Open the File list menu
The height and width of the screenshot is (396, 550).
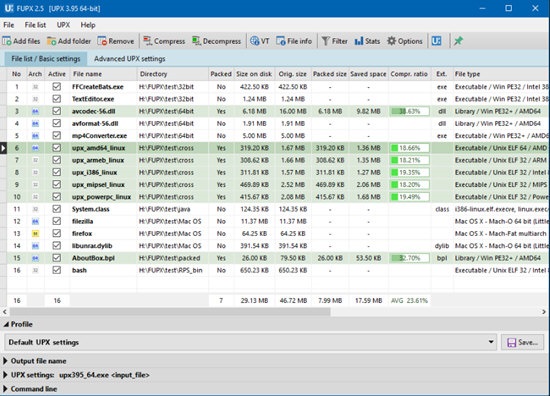(35, 25)
